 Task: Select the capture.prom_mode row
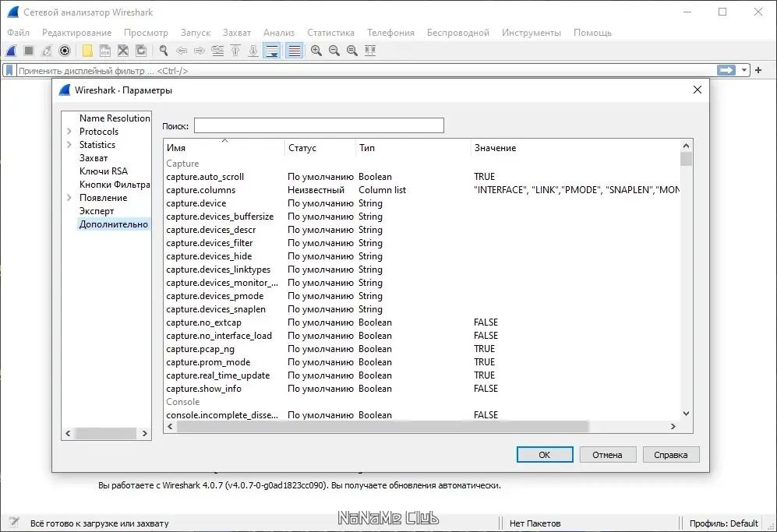coord(422,362)
